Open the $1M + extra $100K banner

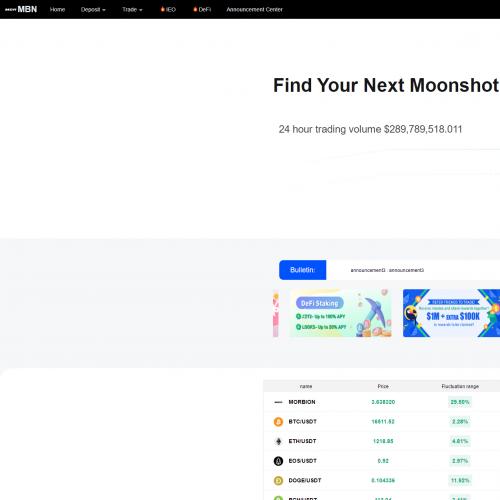tap(451, 313)
